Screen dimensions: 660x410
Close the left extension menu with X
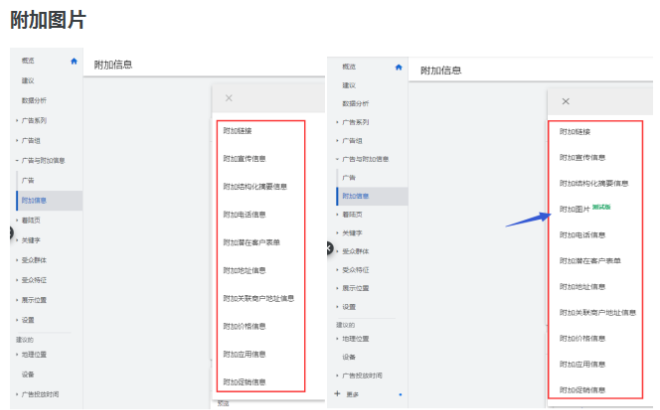coord(229,98)
